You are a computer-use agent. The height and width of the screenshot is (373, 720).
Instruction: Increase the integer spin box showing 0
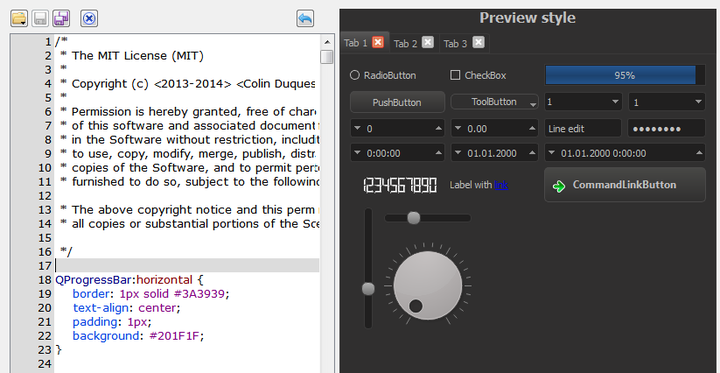(439, 128)
